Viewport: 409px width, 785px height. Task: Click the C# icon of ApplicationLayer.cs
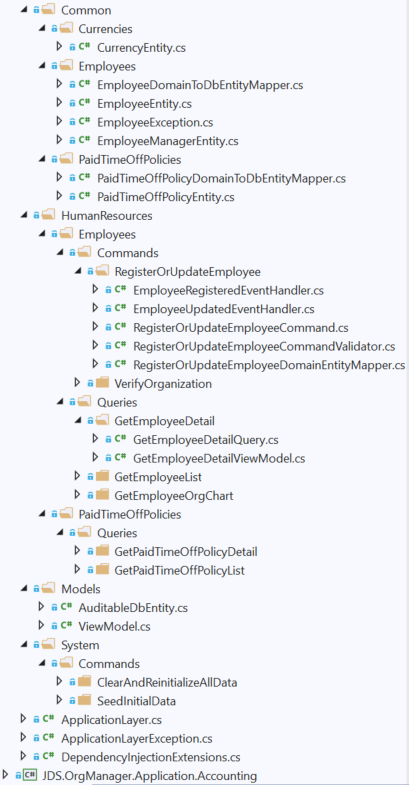[48, 720]
